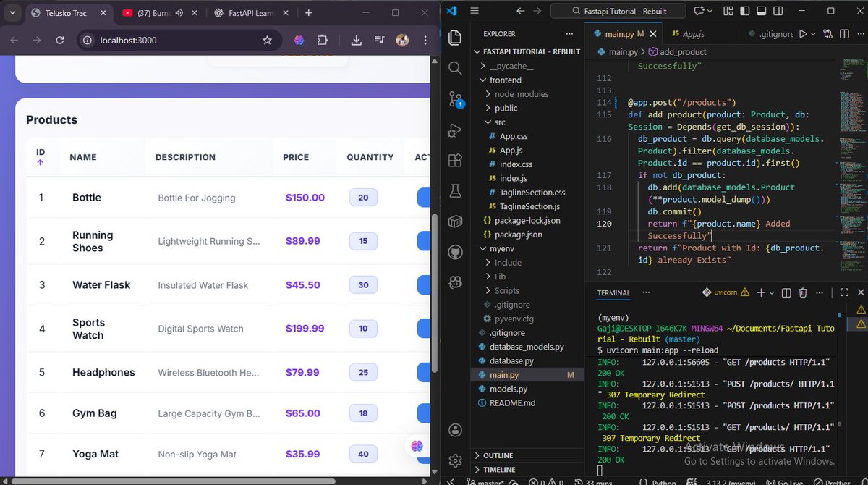Open the Testing flask view
This screenshot has height=485, width=868.
pos(455,191)
